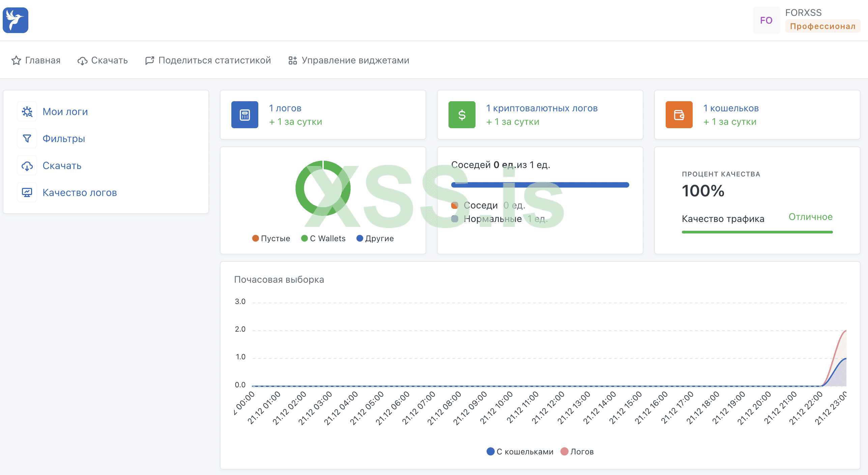Open Управление виджетами menu item
The width and height of the screenshot is (868, 475).
point(355,60)
